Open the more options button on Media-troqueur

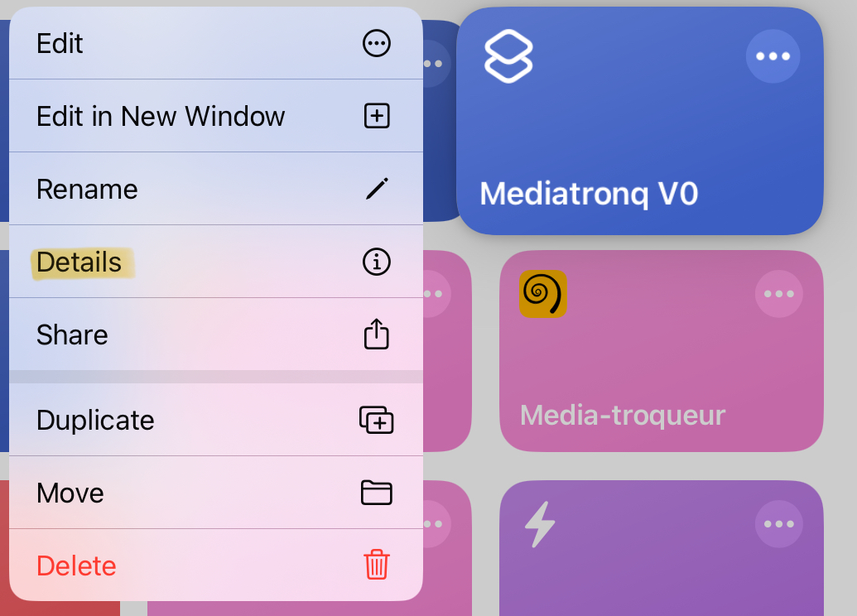point(779,294)
